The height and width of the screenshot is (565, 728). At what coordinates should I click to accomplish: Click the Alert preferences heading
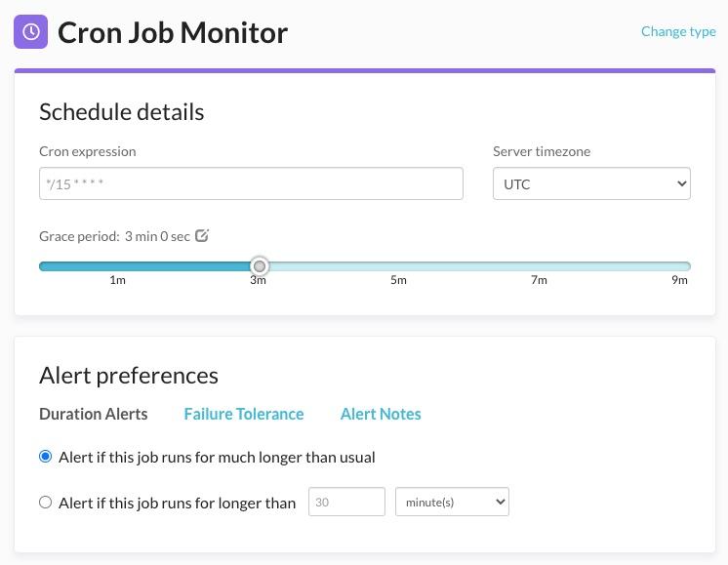pyautogui.click(x=129, y=376)
